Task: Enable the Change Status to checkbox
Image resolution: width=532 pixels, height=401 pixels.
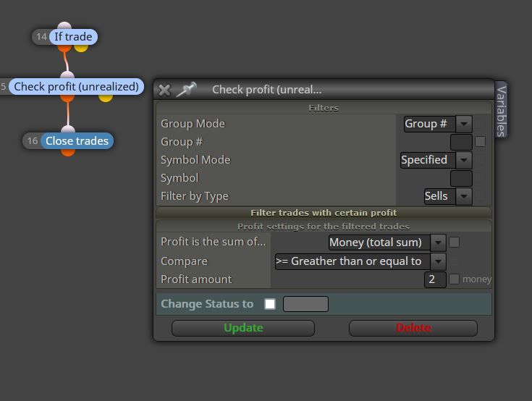Action: (270, 303)
